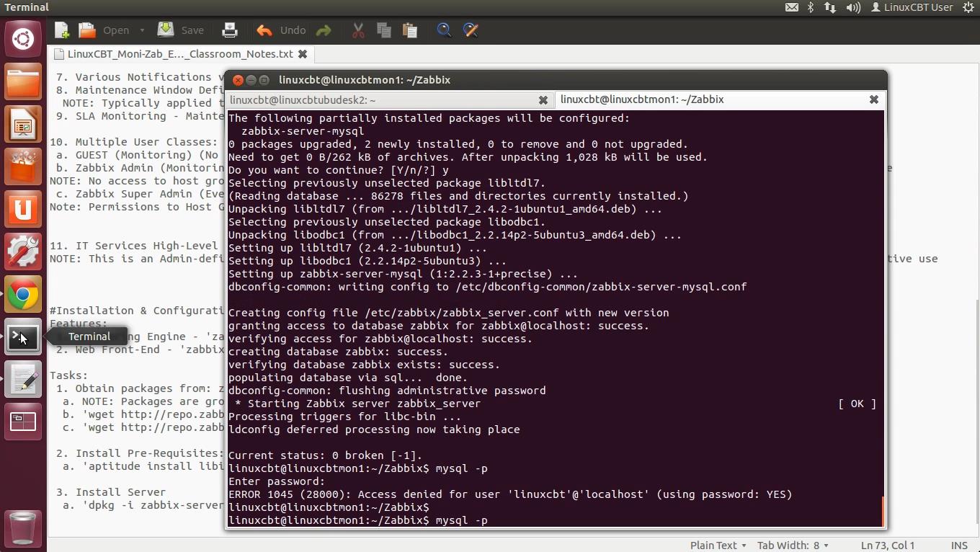
Task: Click the 'Starting Zabbix server' OK line
Action: click(552, 404)
